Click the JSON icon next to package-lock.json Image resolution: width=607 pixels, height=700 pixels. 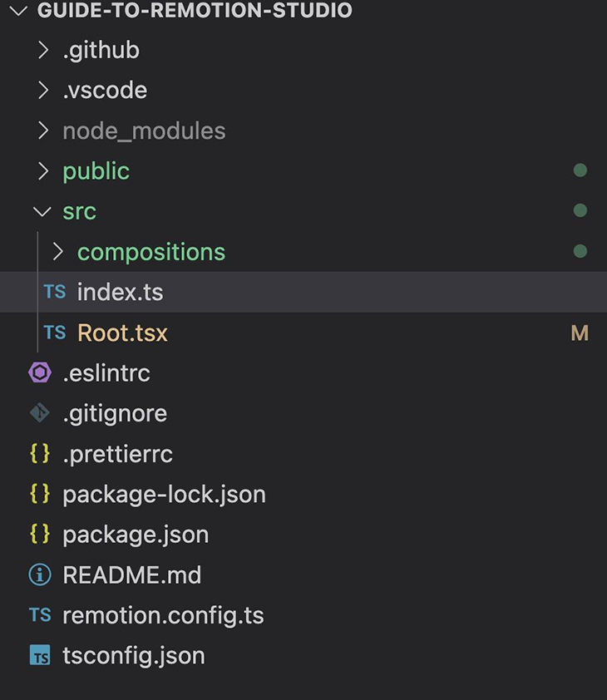39,494
